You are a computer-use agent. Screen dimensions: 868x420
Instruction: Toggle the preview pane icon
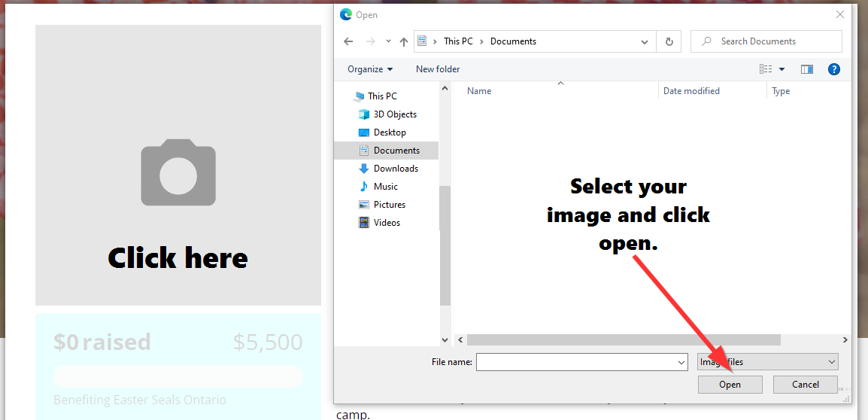pos(807,69)
